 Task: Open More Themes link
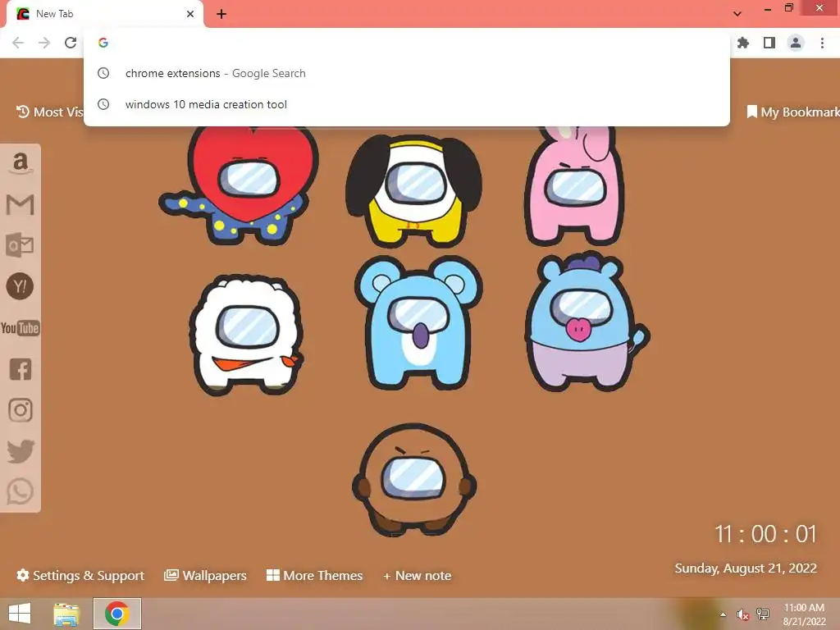[x=314, y=575]
